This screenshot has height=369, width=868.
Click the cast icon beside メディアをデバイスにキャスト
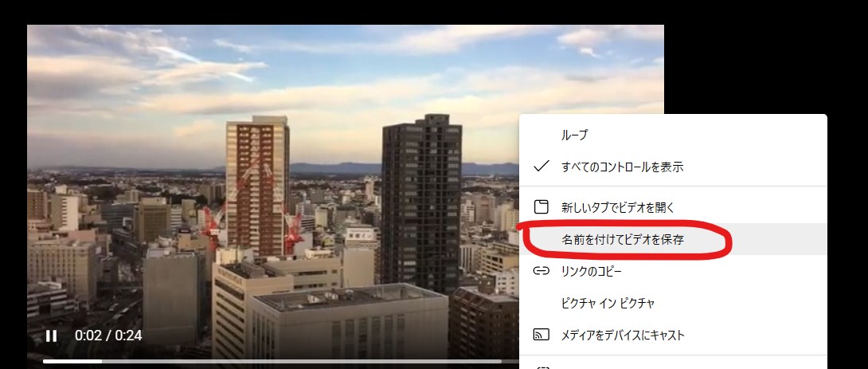541,335
